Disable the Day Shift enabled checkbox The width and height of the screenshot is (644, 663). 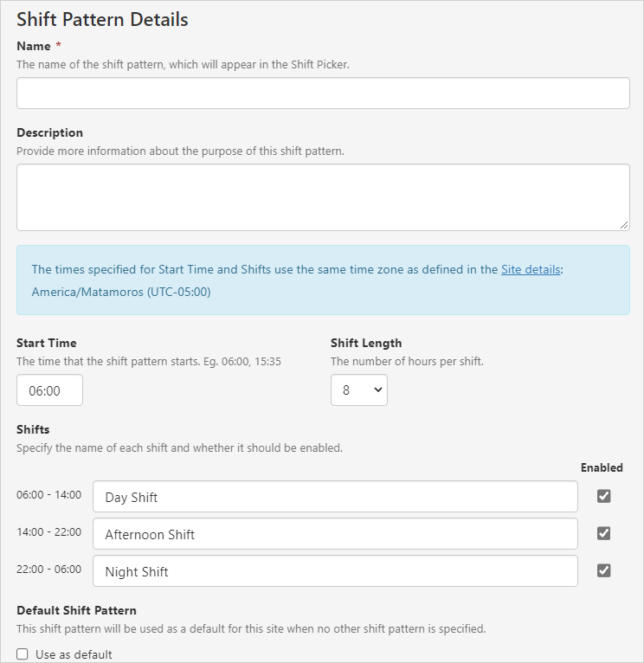pyautogui.click(x=604, y=496)
